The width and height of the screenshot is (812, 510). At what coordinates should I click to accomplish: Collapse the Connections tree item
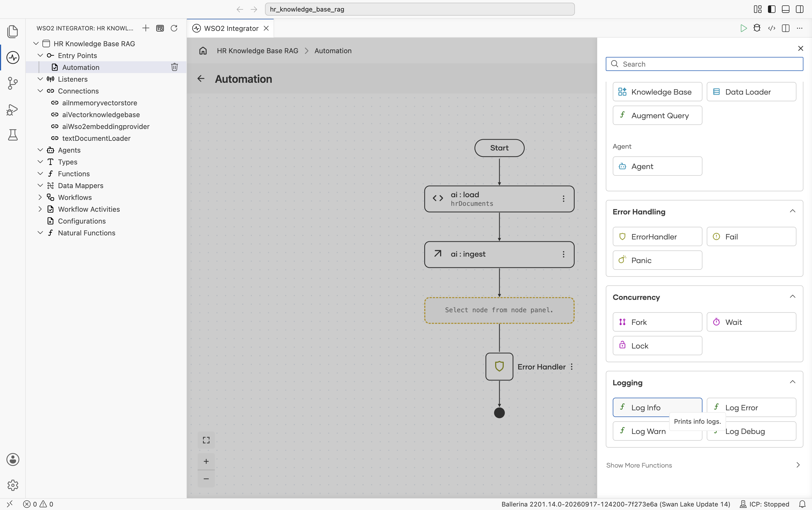coord(40,91)
